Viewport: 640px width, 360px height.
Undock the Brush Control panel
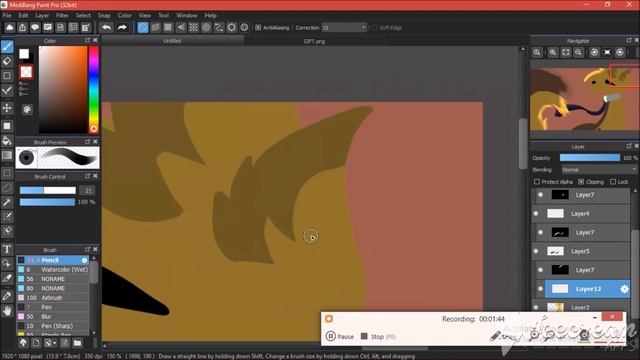click(x=87, y=176)
